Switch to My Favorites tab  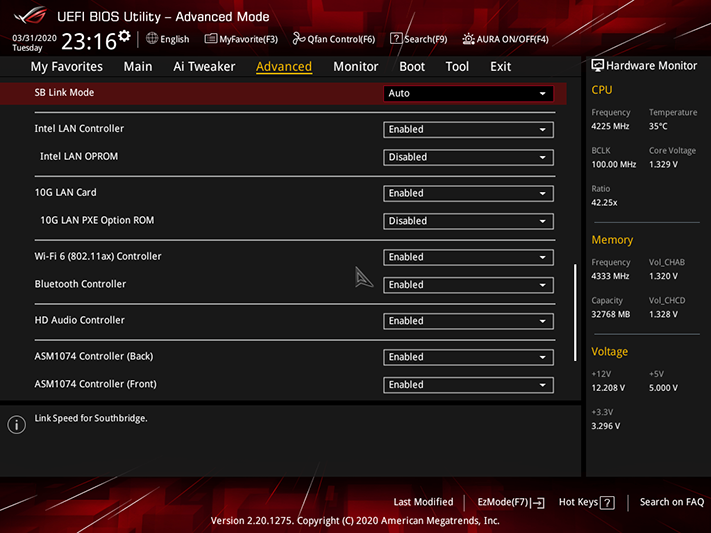click(67, 67)
